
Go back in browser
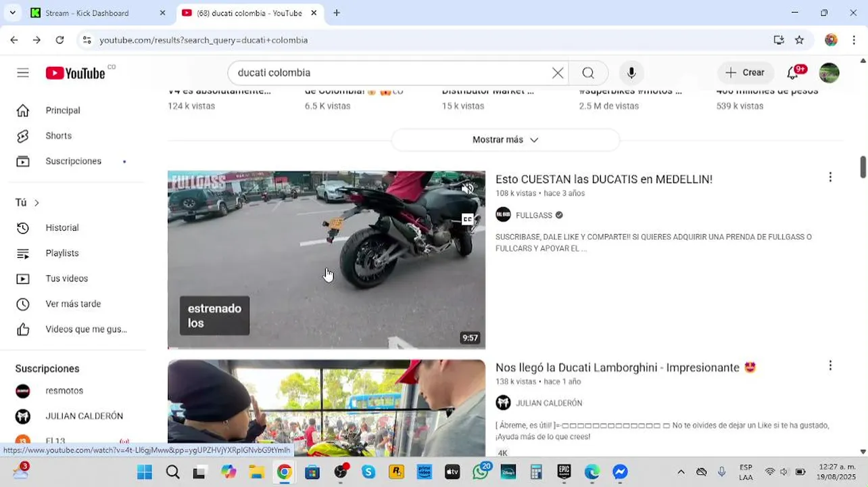(14, 40)
